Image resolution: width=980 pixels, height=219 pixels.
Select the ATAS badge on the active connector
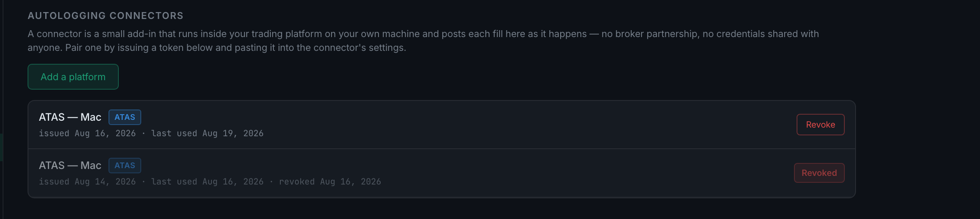coord(125,117)
